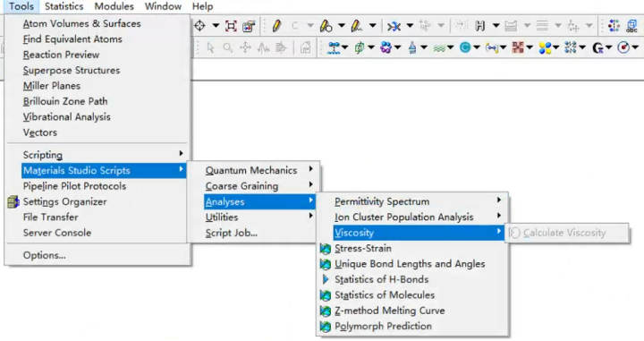Open dropdown arrow next to Clean icon
644x341 pixels.
coord(410,26)
